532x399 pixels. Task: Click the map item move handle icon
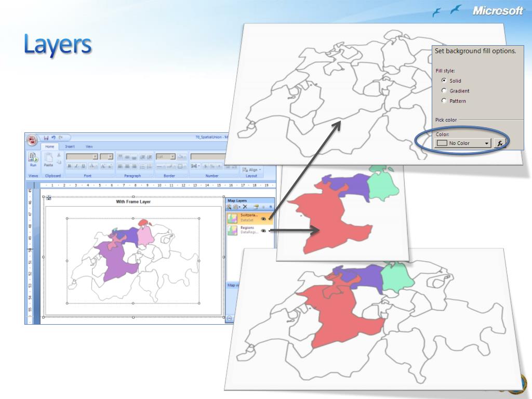tap(49, 197)
